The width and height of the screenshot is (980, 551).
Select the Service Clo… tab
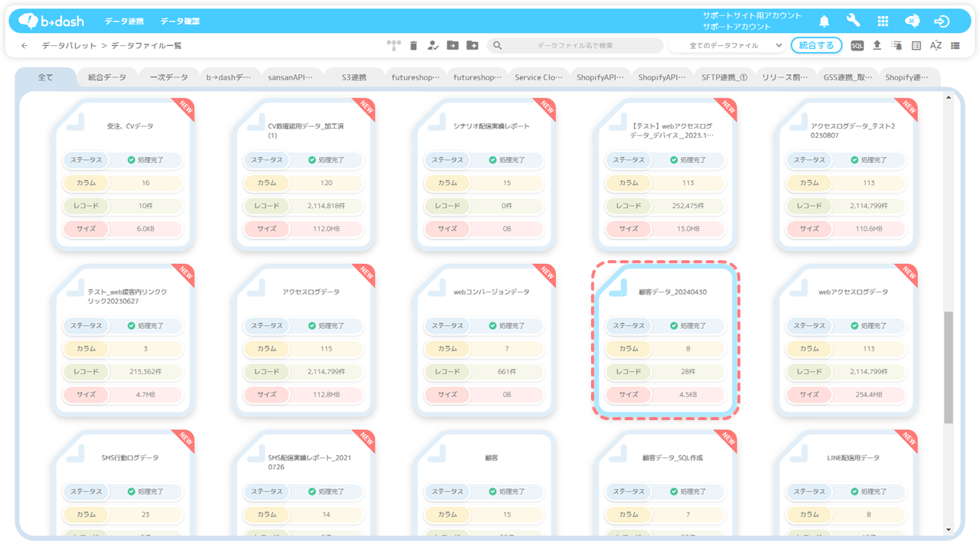(x=538, y=77)
